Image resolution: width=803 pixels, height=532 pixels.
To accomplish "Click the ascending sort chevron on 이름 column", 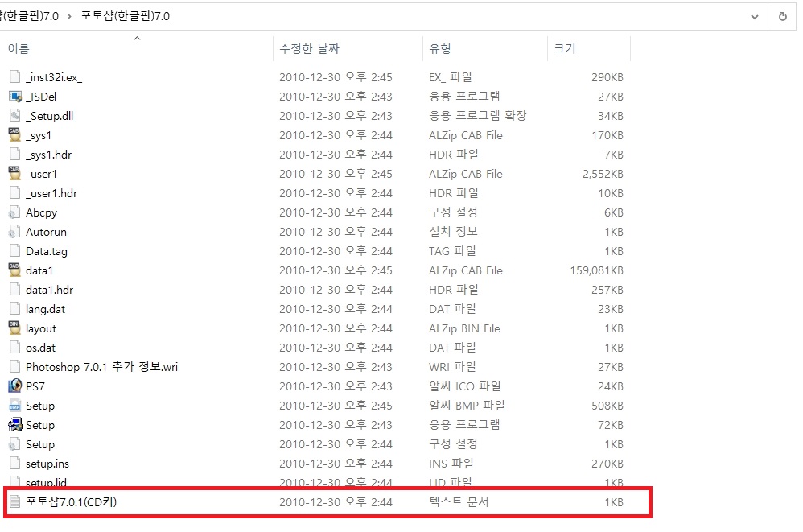I will (137, 37).
